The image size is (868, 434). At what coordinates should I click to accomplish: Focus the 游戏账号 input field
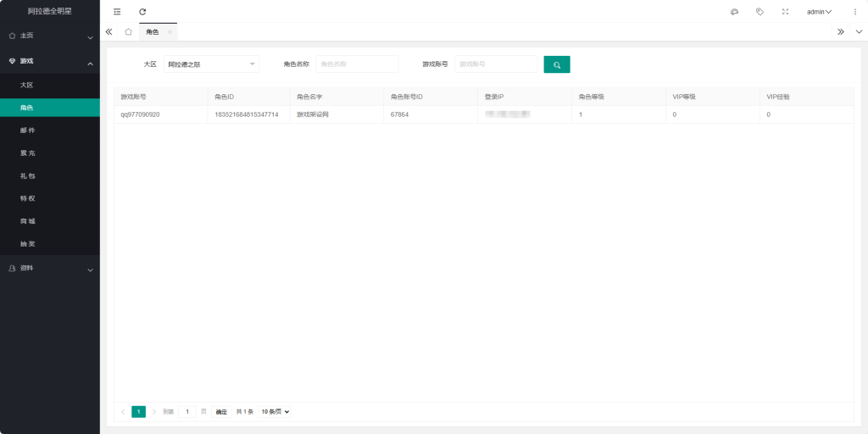click(496, 64)
